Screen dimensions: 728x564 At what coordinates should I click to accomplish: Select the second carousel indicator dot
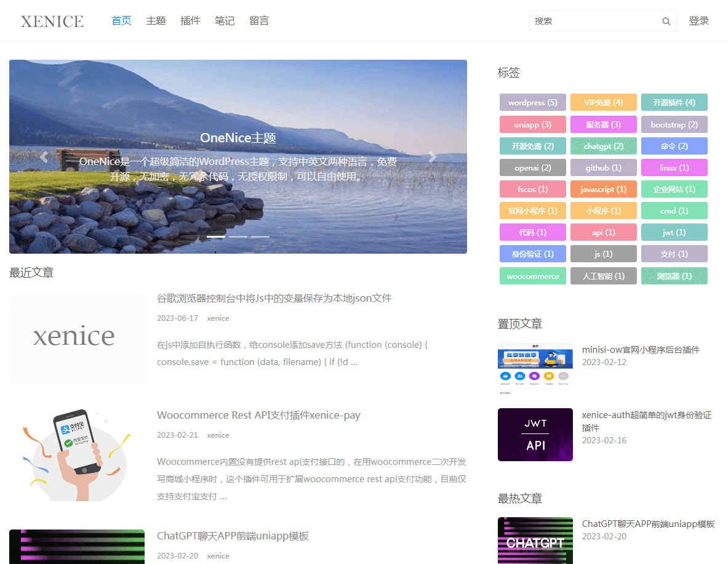pos(238,236)
